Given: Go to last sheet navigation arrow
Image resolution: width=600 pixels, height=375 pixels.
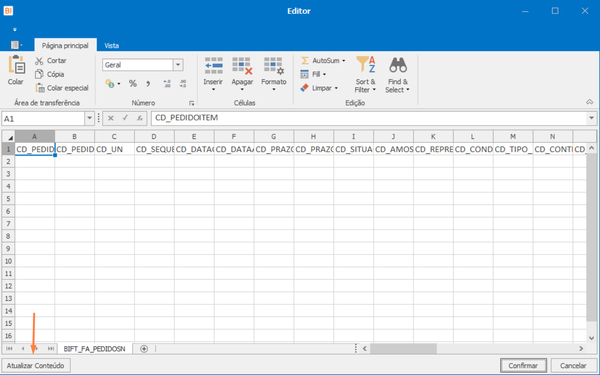Looking at the screenshot, I should click(51, 349).
